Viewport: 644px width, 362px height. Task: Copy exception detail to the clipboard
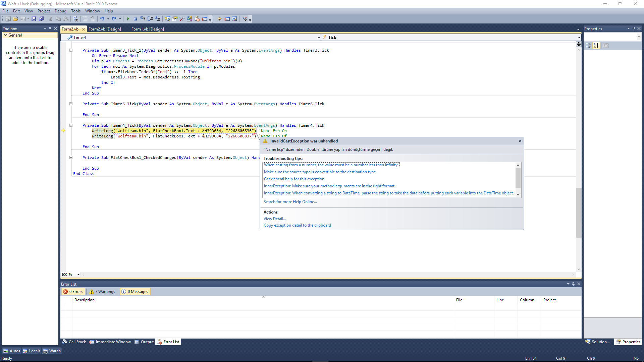click(x=297, y=225)
